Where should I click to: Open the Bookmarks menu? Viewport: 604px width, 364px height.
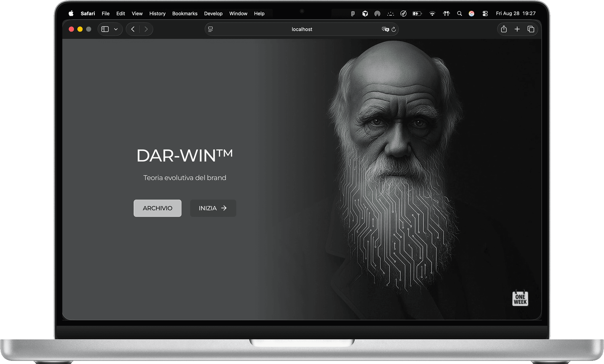185,14
